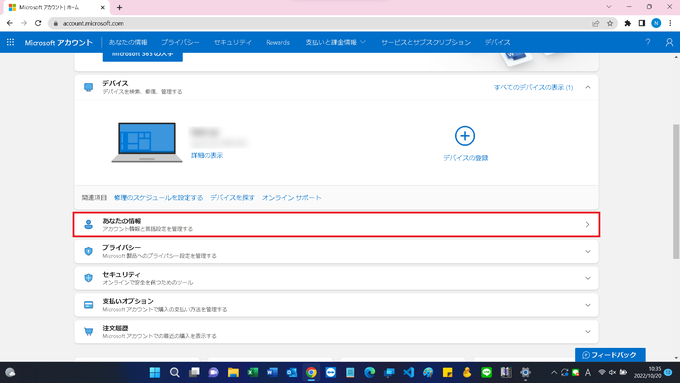
Task: Go back with the browser back arrow
Action: 10,23
